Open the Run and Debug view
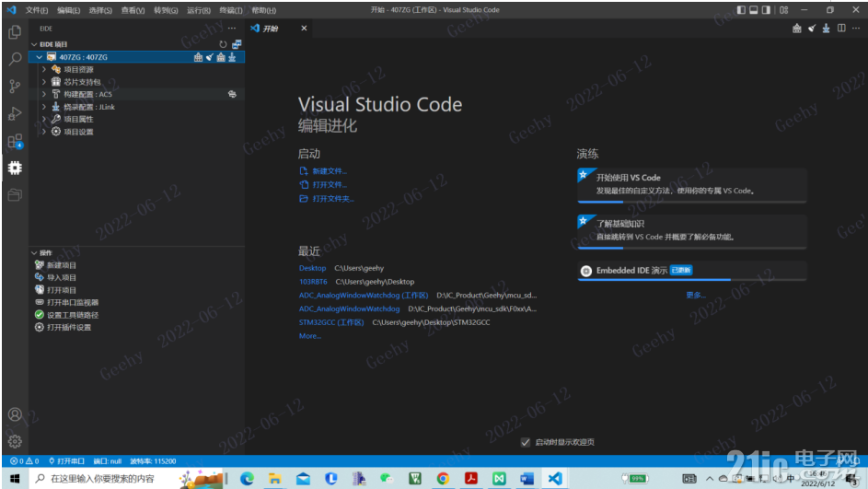The height and width of the screenshot is (489, 868). (x=15, y=113)
